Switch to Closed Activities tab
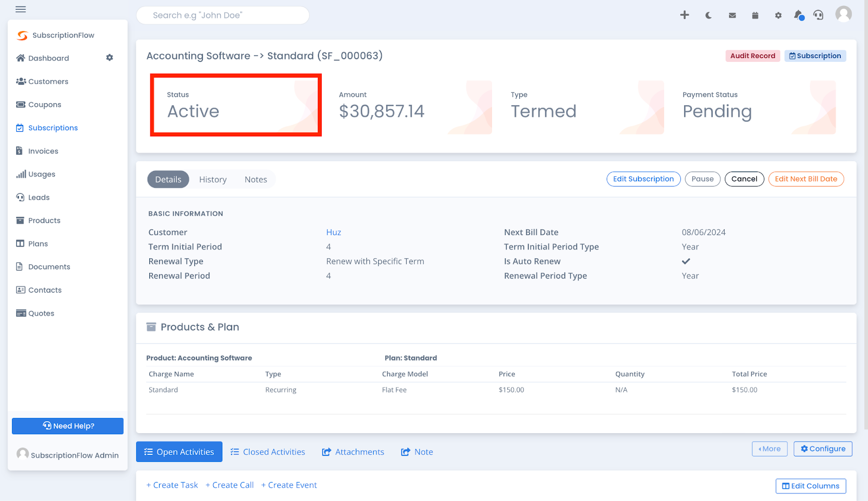868x501 pixels. pos(267,452)
